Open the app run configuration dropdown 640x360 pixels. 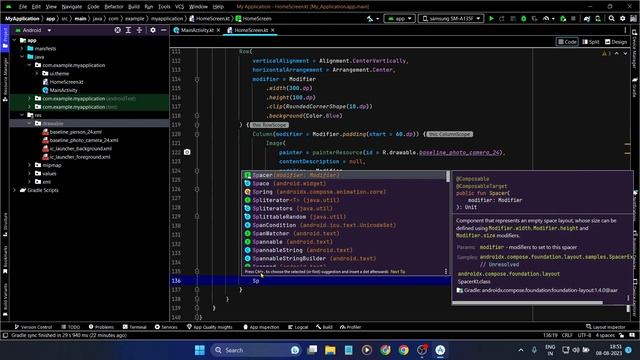coord(400,18)
